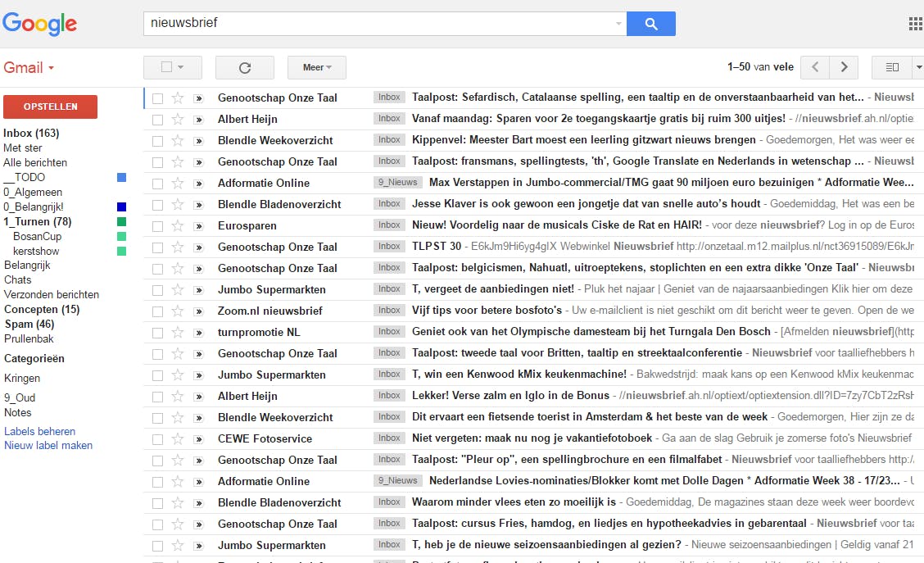The width and height of the screenshot is (924, 563).
Task: Tick checkbox for Eurosparen email
Action: pos(157,226)
